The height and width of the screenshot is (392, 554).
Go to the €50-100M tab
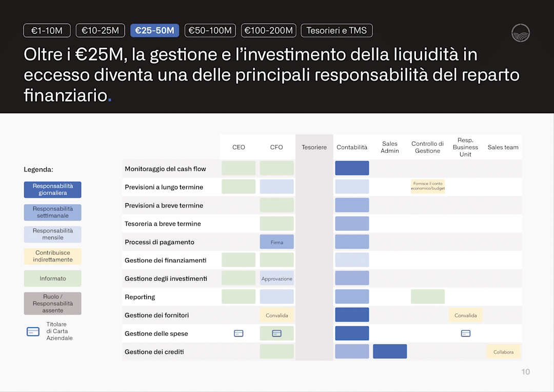pos(210,30)
